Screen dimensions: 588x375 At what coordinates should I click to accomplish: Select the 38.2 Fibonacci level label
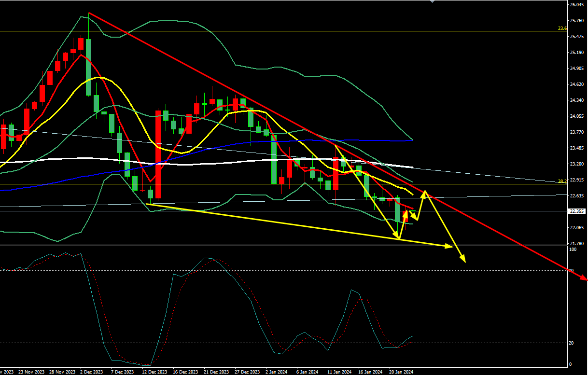(x=562, y=181)
